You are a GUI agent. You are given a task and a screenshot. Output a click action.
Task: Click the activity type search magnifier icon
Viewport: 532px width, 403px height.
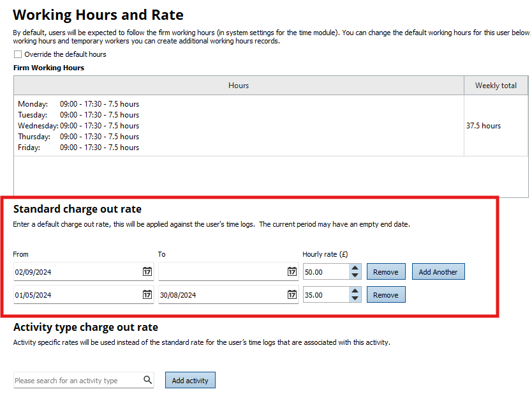click(148, 380)
